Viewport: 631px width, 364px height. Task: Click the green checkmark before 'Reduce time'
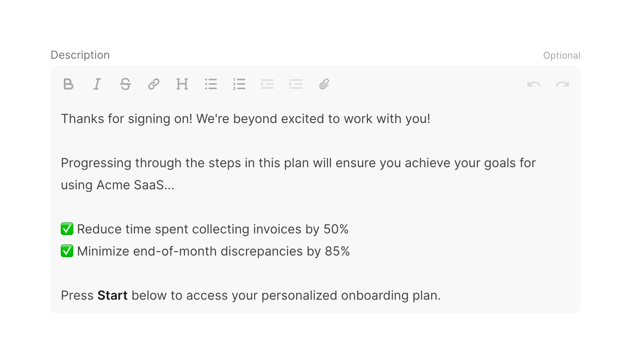(x=67, y=229)
